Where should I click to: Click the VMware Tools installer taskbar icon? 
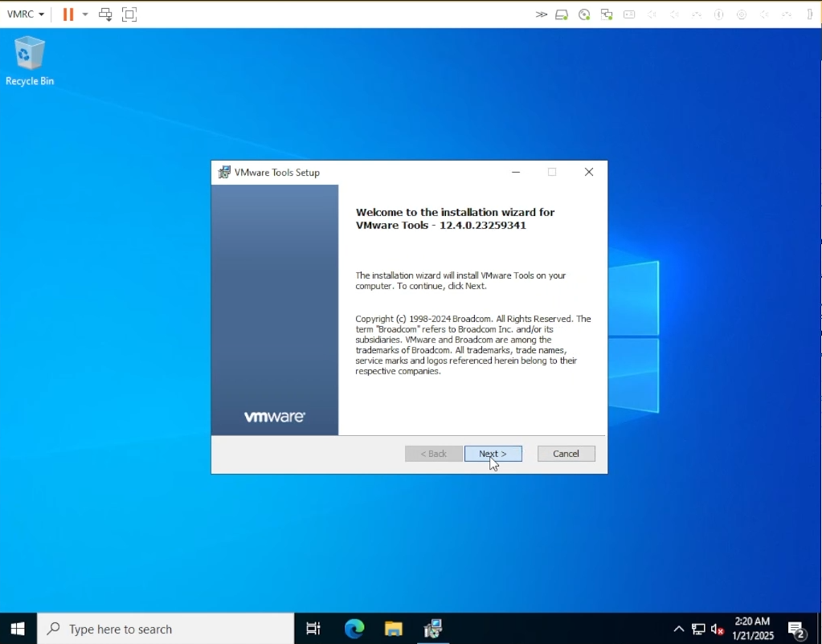[433, 629]
